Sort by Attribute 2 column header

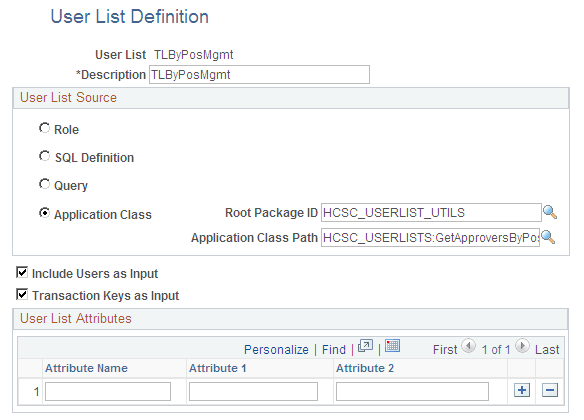pos(365,368)
